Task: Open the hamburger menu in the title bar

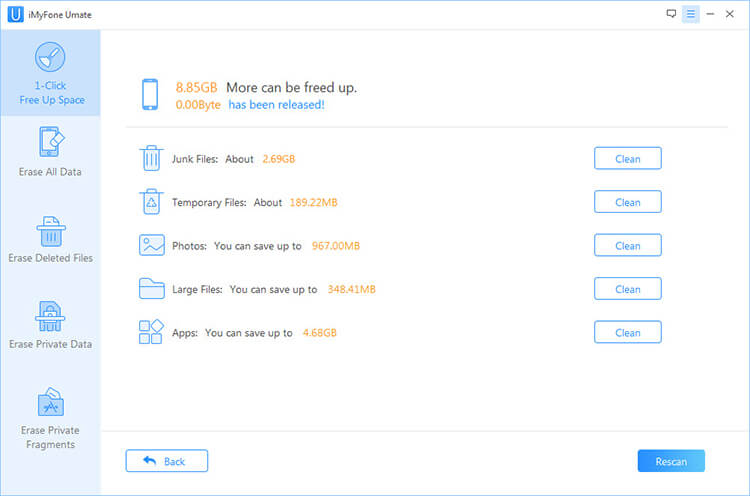Action: tap(691, 14)
